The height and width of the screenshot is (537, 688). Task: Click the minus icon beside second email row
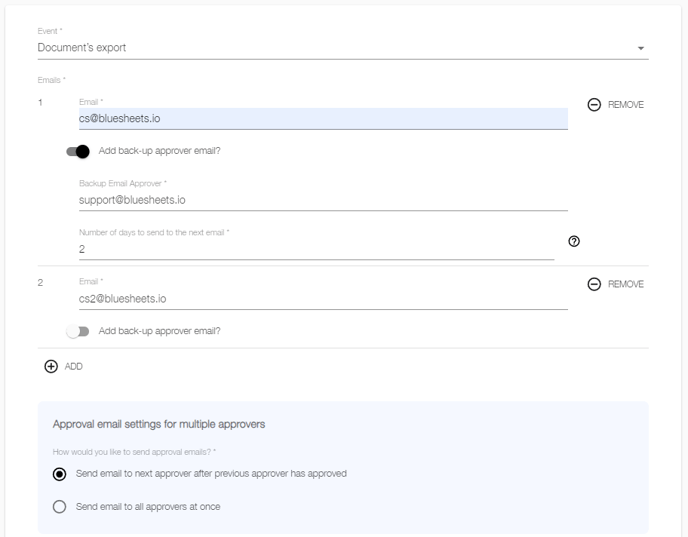594,284
